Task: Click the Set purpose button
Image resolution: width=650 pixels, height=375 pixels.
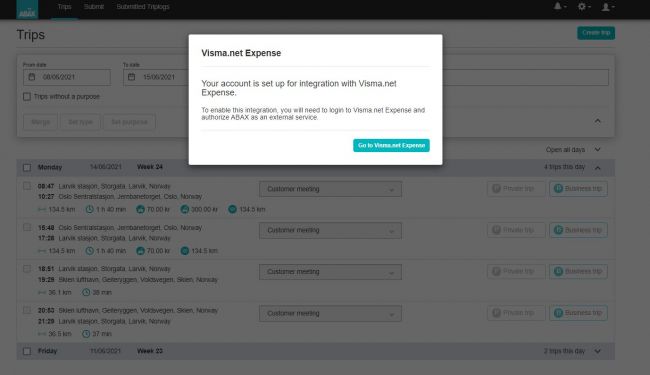Action: [129, 122]
